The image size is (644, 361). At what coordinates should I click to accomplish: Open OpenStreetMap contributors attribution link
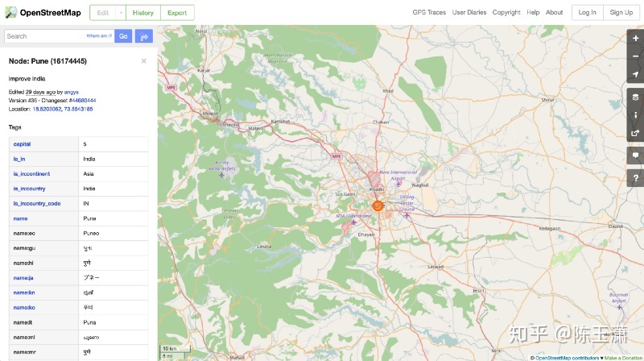tap(567, 358)
